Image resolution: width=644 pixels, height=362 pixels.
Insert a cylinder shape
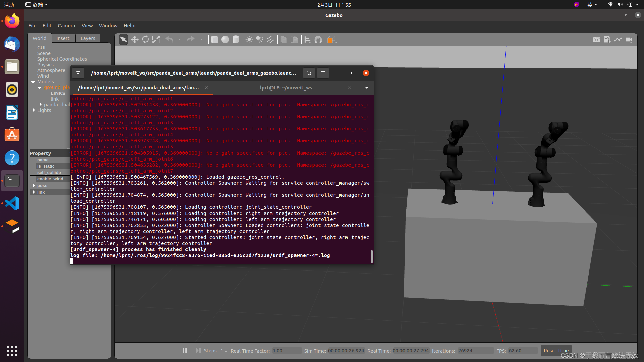[x=236, y=40]
